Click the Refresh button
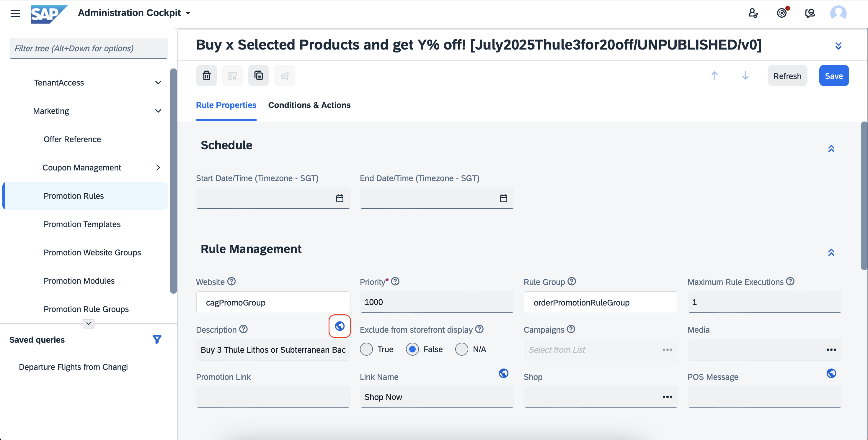868x440 pixels. pyautogui.click(x=787, y=76)
